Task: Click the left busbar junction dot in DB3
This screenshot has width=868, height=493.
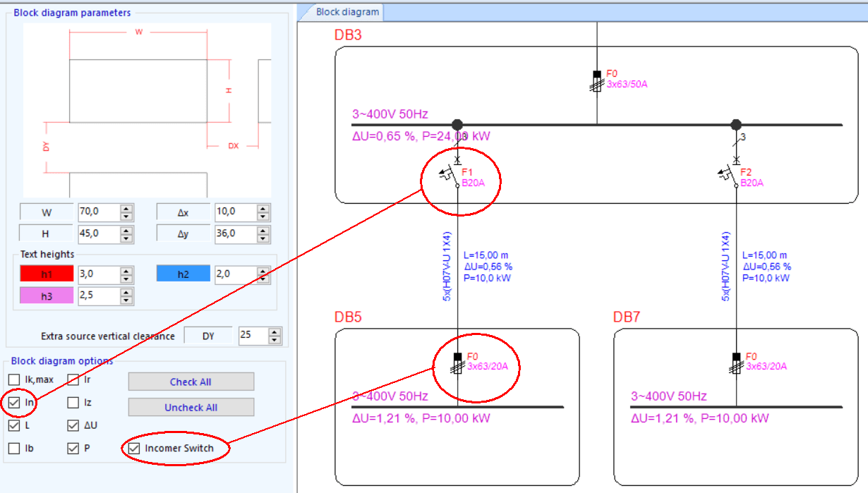Action: tap(457, 124)
